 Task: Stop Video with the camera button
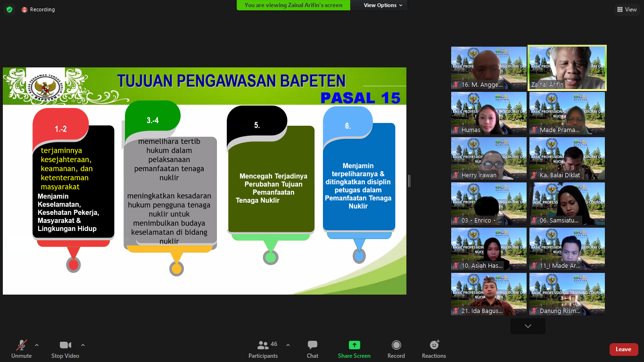pyautogui.click(x=65, y=349)
